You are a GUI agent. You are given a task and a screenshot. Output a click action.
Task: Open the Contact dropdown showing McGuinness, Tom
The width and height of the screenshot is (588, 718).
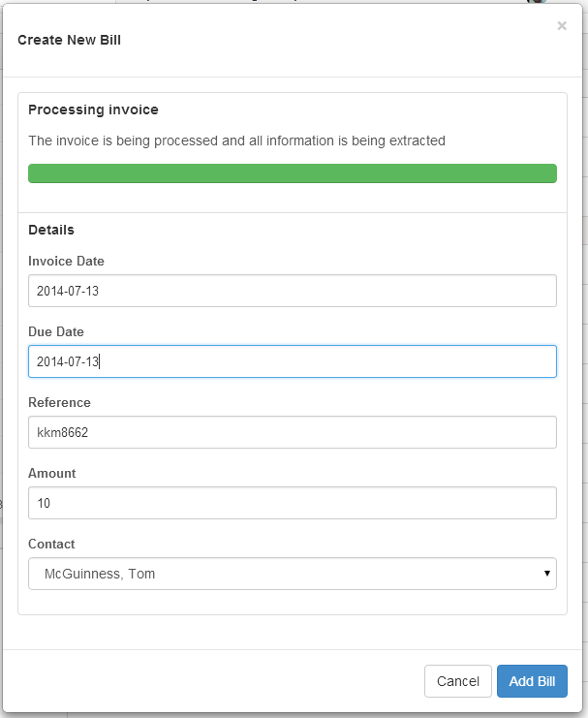tap(292, 574)
